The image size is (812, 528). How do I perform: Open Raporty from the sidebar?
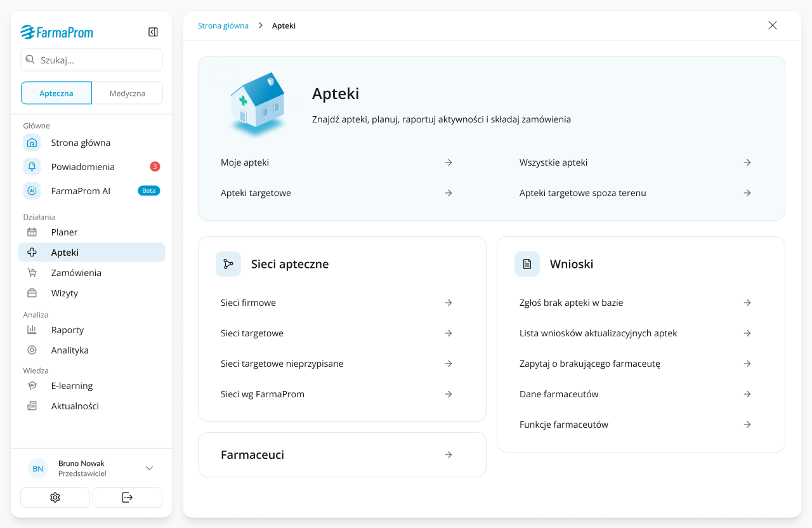click(x=91, y=330)
